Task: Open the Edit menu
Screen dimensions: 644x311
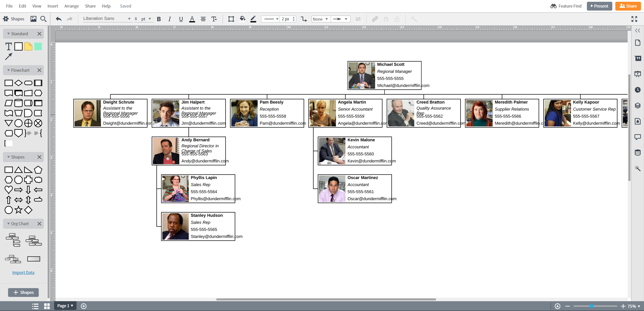Action: point(22,6)
